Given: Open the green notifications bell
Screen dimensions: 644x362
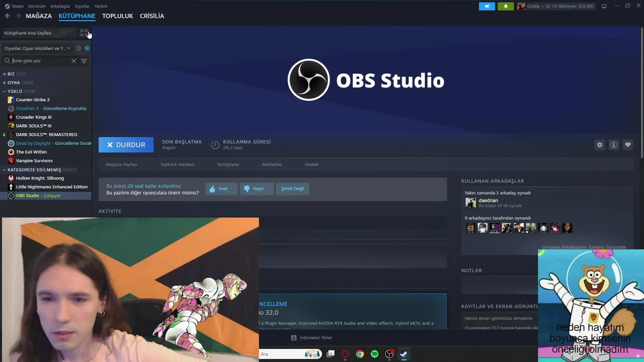Looking at the screenshot, I should (x=506, y=6).
